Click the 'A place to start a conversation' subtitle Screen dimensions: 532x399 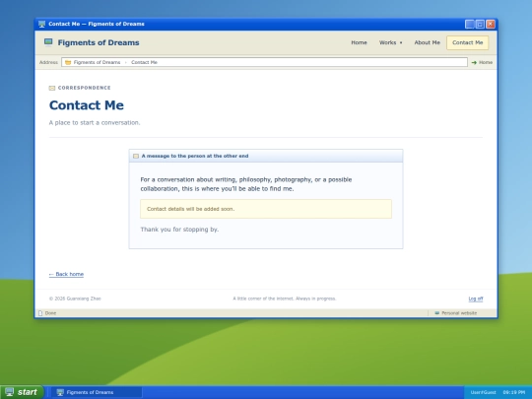point(95,122)
